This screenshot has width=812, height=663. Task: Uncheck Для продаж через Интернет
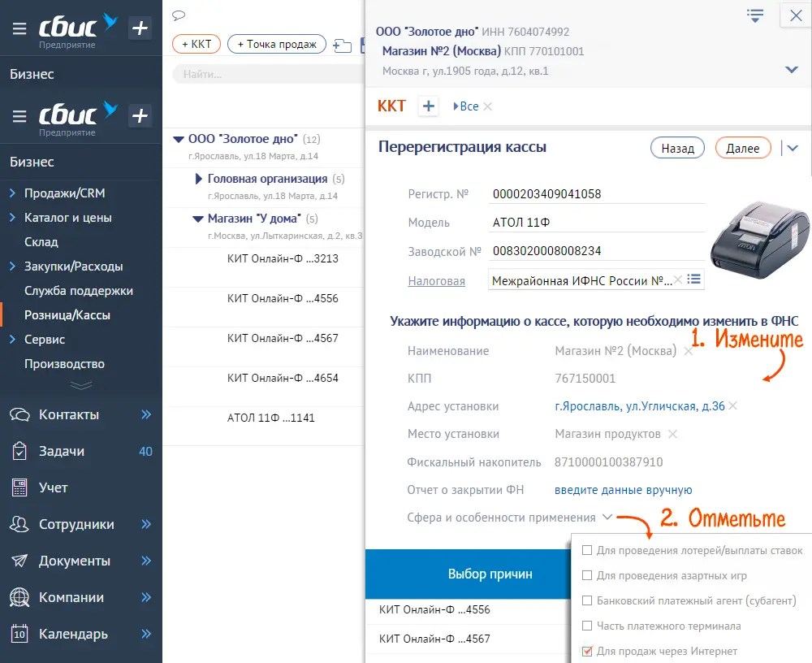[x=587, y=651]
